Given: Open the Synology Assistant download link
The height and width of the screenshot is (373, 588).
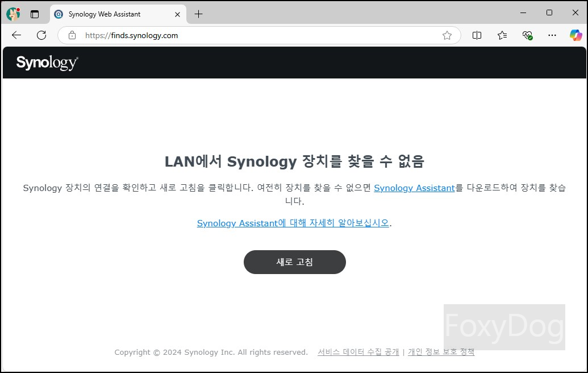Looking at the screenshot, I should [x=414, y=188].
